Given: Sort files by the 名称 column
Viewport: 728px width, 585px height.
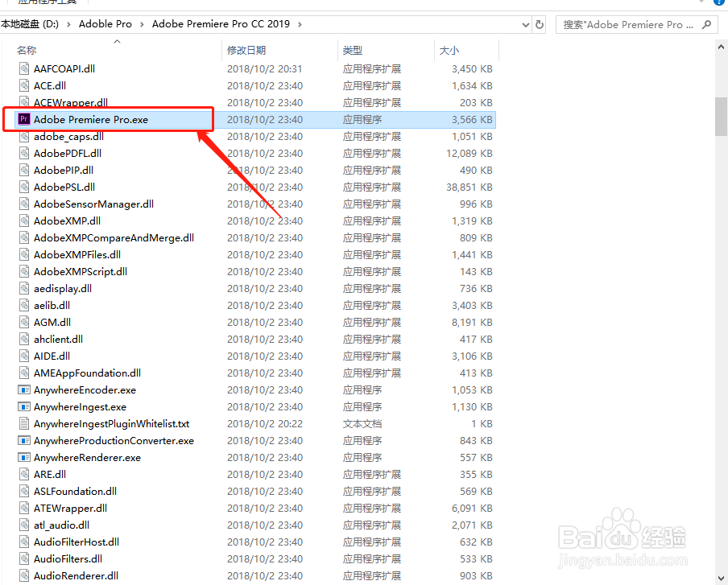Looking at the screenshot, I should [x=27, y=50].
